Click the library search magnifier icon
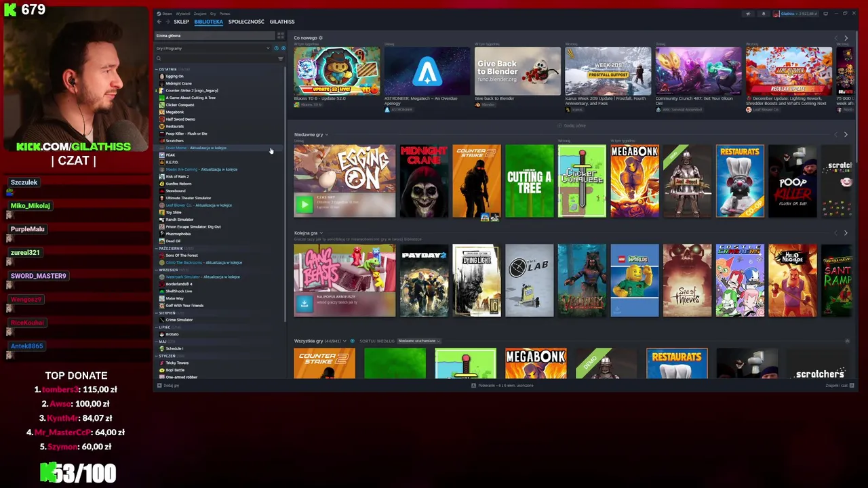 tap(159, 58)
